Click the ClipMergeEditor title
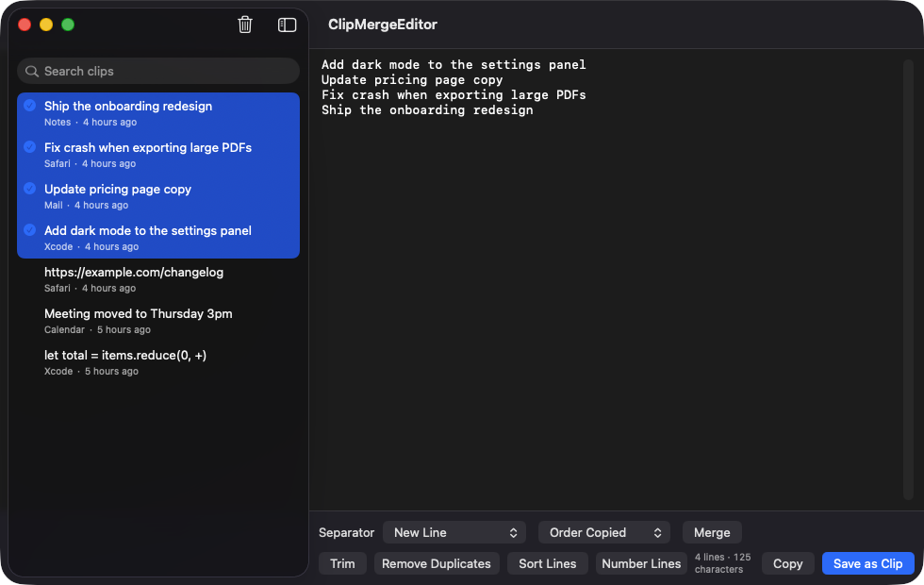Screen dimensions: 924x585 point(383,25)
